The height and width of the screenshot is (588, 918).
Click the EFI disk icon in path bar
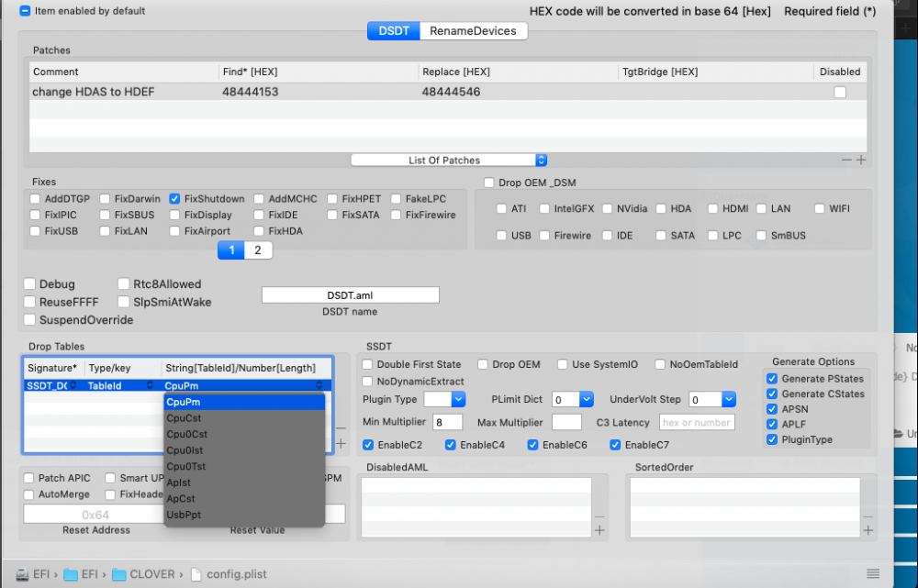click(22, 574)
